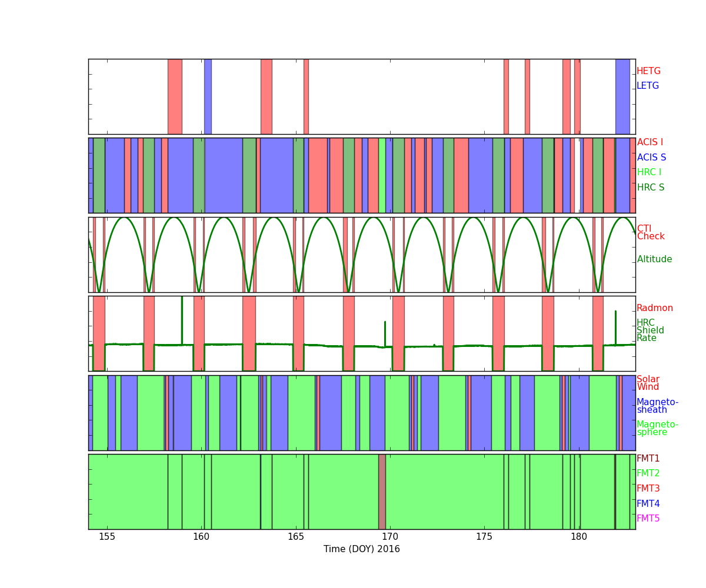The width and height of the screenshot is (706, 588).
Task: Click the HRC S legend label
Action: (x=650, y=188)
